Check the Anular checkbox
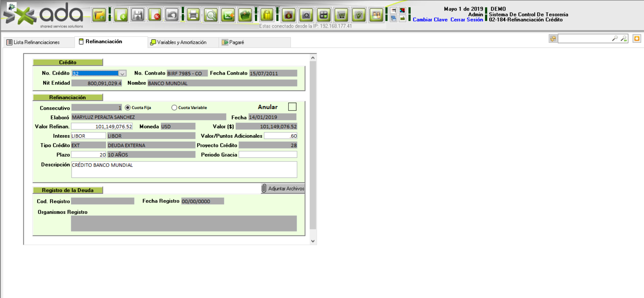 tap(292, 107)
